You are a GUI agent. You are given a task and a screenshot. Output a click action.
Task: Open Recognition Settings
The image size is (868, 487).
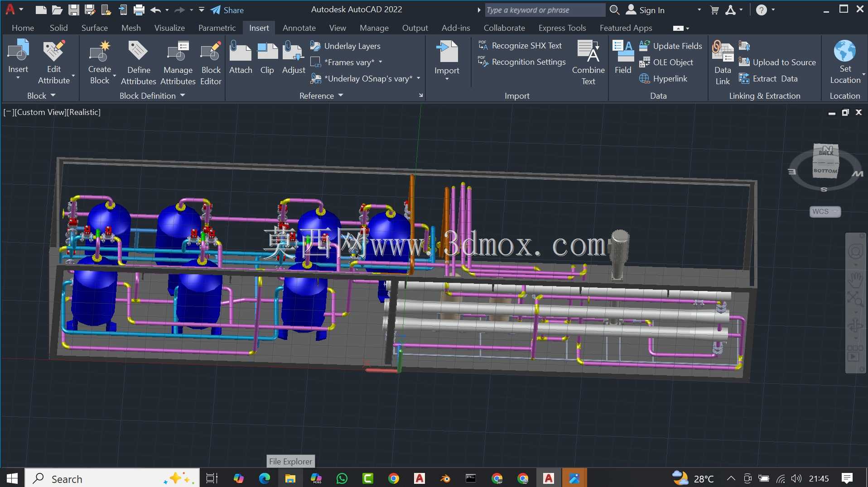click(522, 62)
